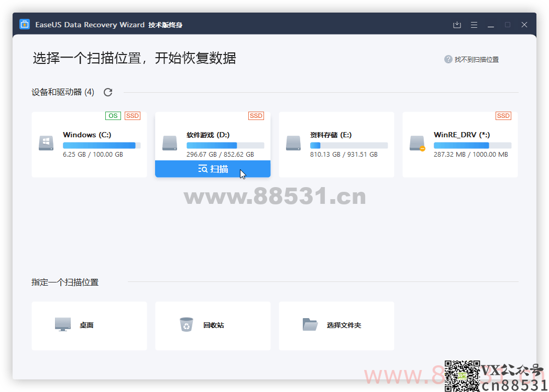Screen dimensions: 549x392
Task: Click the green OS tag on Windows drive
Action: click(x=113, y=116)
